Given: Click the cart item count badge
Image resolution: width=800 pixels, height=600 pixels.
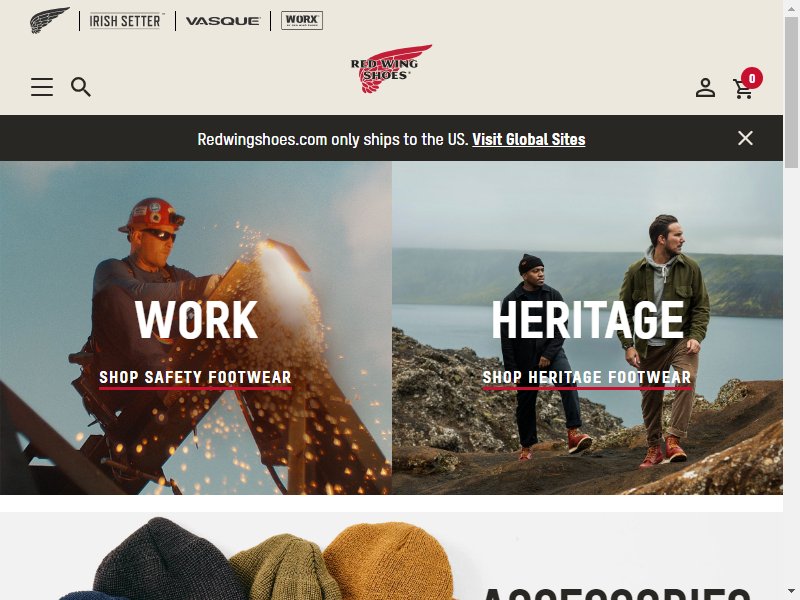Looking at the screenshot, I should point(752,78).
